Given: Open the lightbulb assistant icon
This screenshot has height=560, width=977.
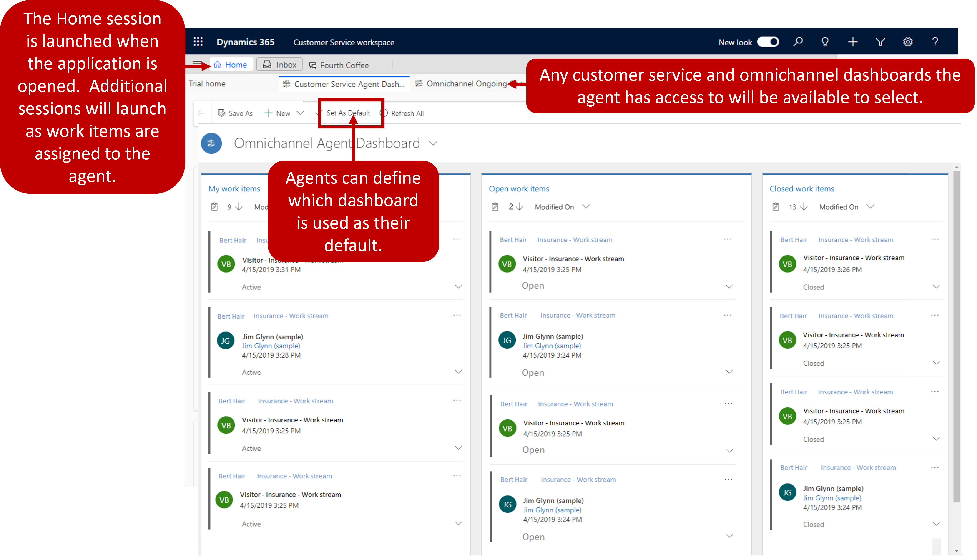Looking at the screenshot, I should tap(825, 42).
